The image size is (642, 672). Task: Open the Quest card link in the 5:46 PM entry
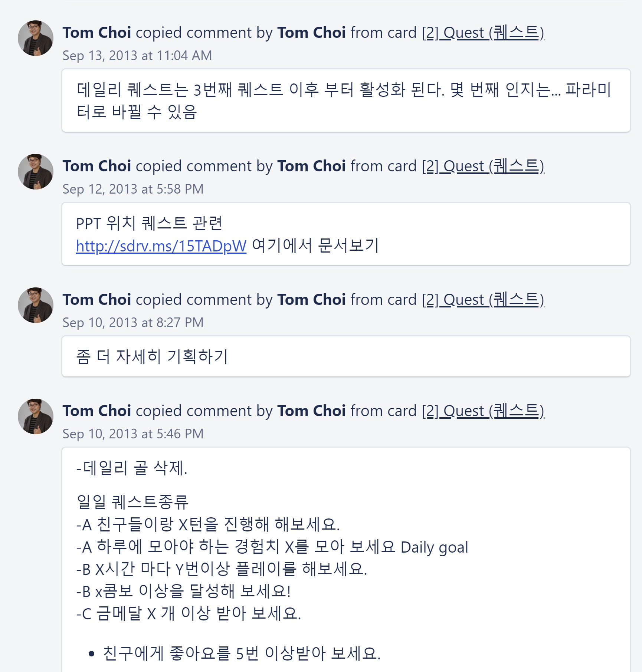pos(483,411)
